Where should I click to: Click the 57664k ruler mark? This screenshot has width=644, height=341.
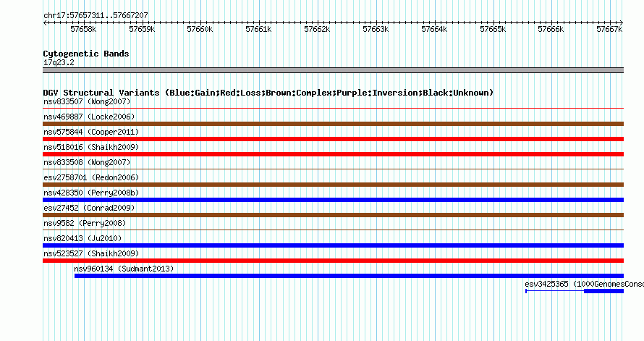[x=434, y=29]
